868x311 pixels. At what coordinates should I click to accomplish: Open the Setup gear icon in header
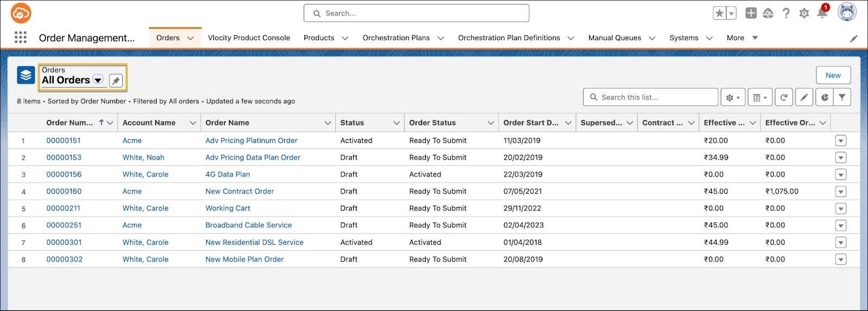(804, 13)
